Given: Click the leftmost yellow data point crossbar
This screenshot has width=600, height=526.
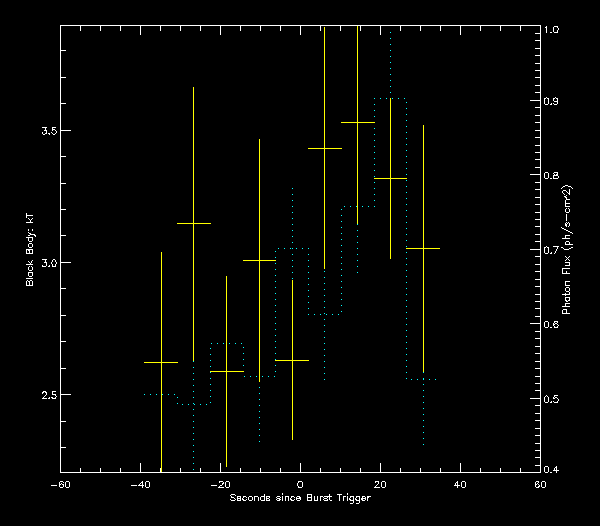Looking at the screenshot, I should [x=161, y=362].
